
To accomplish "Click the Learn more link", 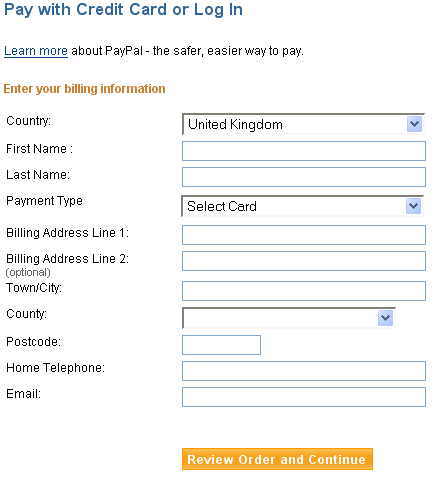I will [x=36, y=51].
